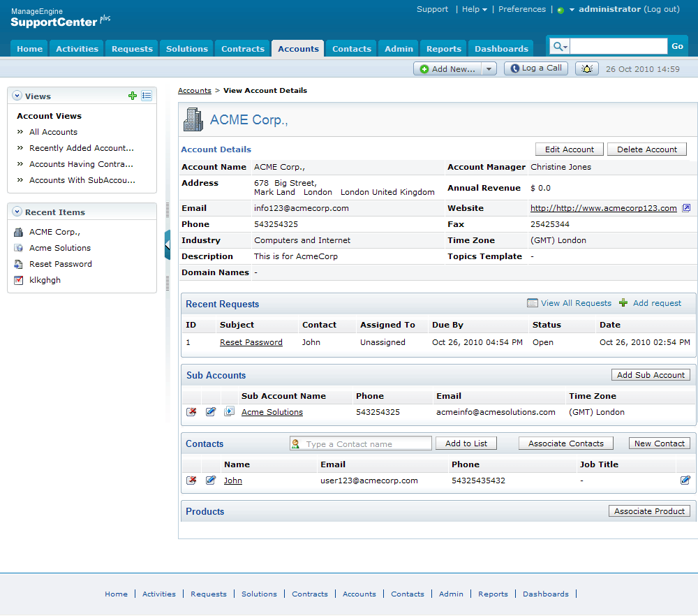Click the edit icon right of John's job title
Viewport: 698px width, 616px height.
pos(685,481)
